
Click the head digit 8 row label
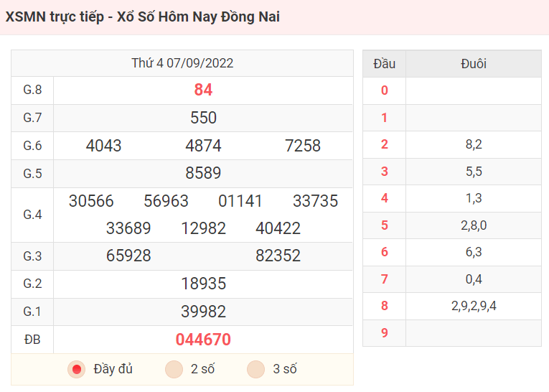pyautogui.click(x=385, y=306)
